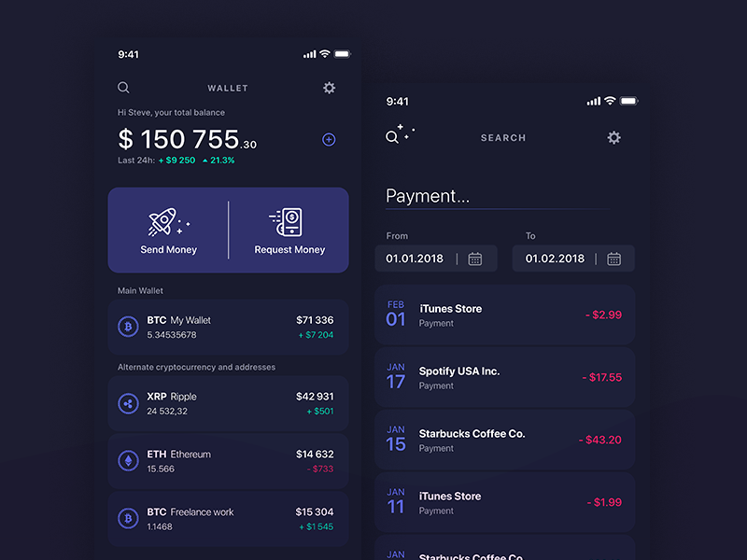Open Feb 01 iTunes Store payment
The height and width of the screenshot is (560, 747).
point(504,315)
